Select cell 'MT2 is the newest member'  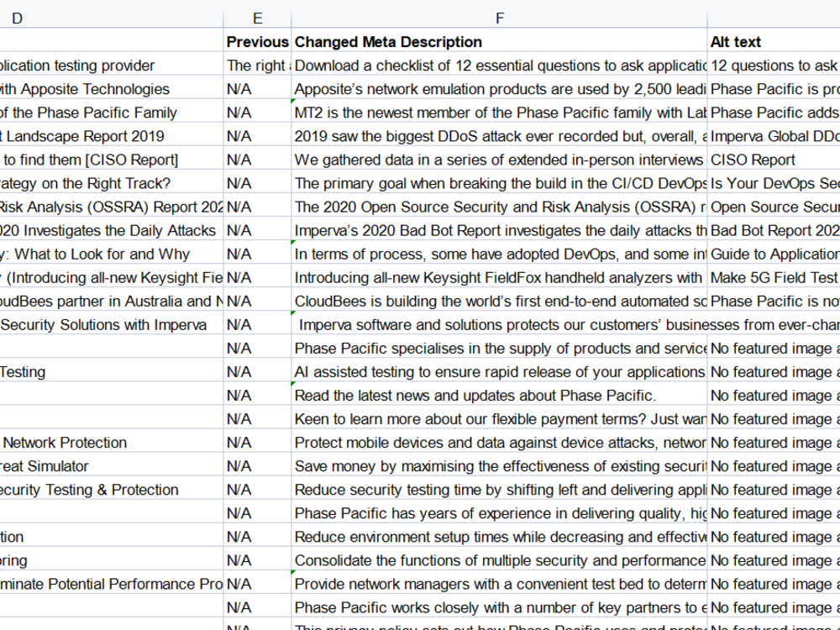coord(499,113)
